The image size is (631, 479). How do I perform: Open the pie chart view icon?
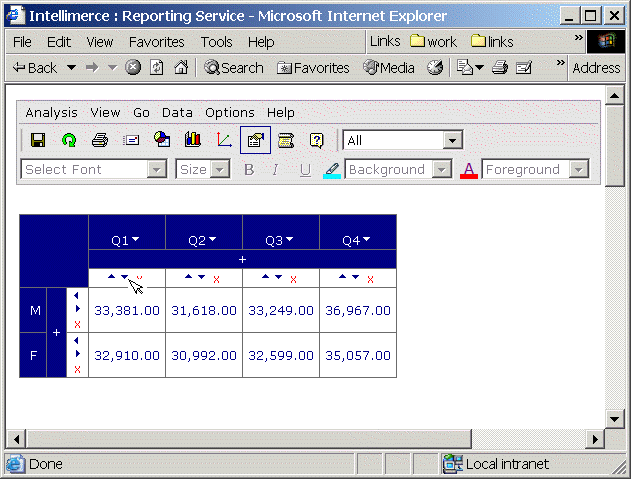click(162, 139)
